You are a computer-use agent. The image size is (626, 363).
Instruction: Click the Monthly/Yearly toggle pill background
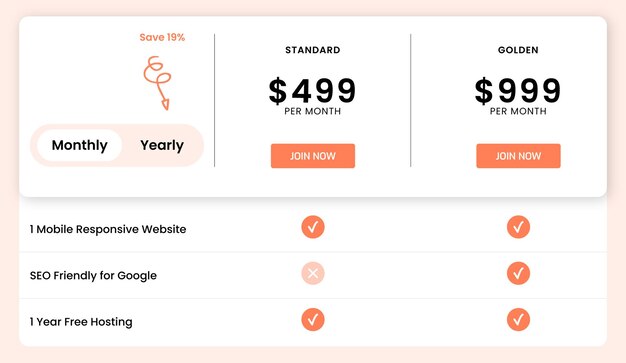[x=117, y=145]
